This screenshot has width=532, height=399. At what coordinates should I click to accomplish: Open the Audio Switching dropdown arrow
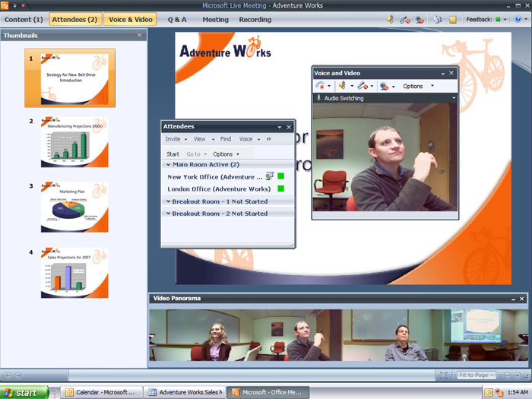coord(454,98)
